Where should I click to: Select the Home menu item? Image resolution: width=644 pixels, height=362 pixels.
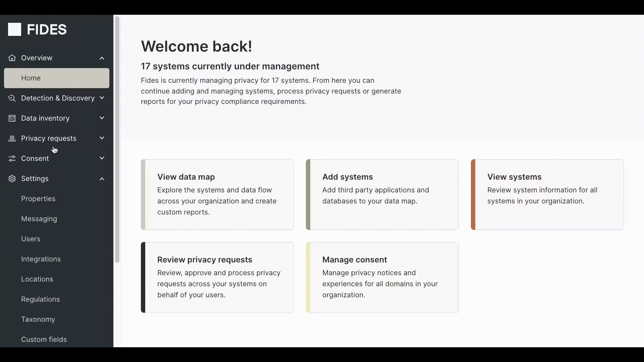[56, 78]
